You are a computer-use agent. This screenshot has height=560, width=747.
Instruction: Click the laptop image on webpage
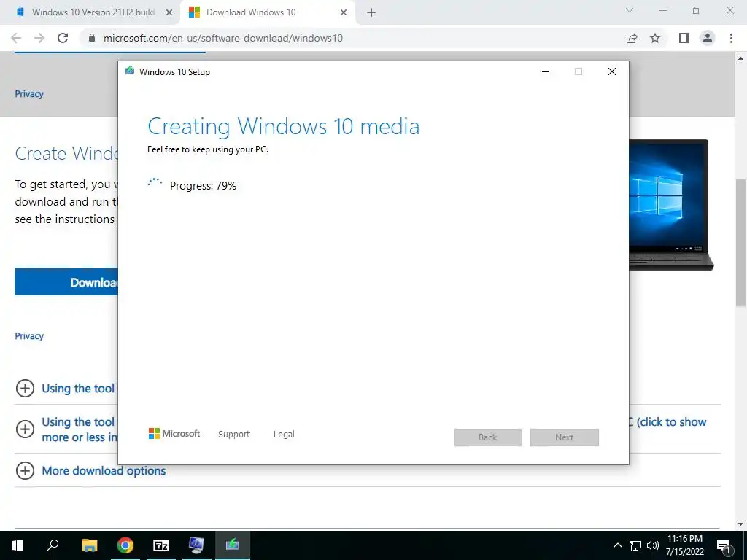pos(671,205)
